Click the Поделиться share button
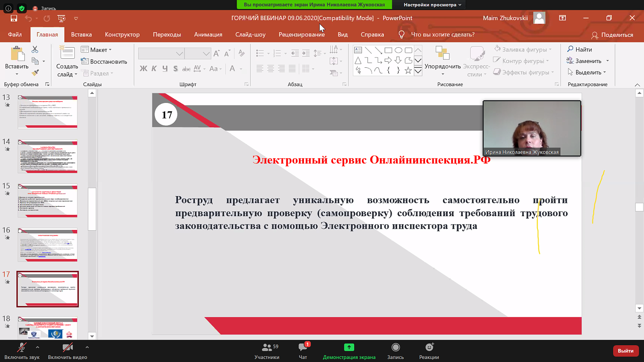Image resolution: width=644 pixels, height=362 pixels. [x=612, y=35]
